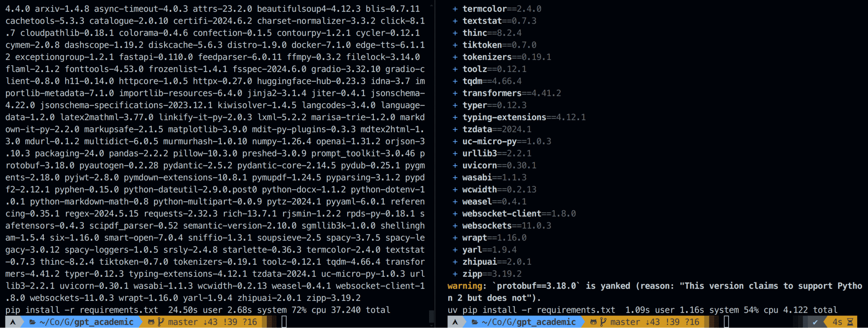Click 'master' branch name in left pane prompt
Image resolution: width=868 pixels, height=328 pixels.
point(183,322)
